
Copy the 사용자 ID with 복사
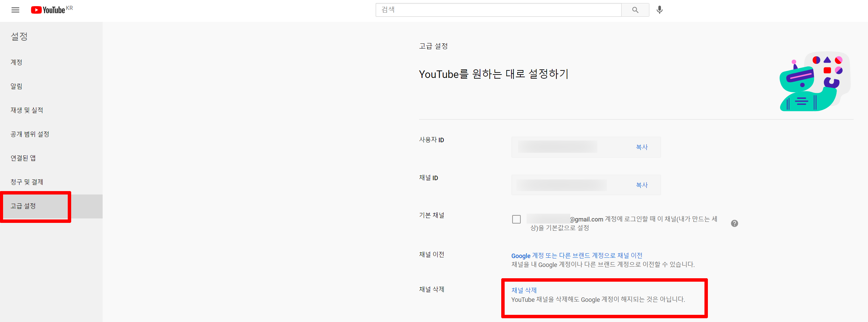pos(642,147)
